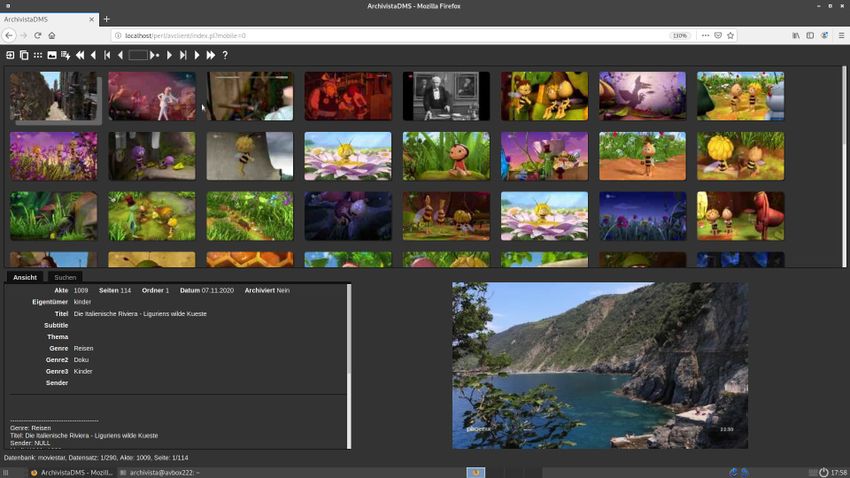Click the page number input field
850x478 pixels.
click(x=138, y=55)
